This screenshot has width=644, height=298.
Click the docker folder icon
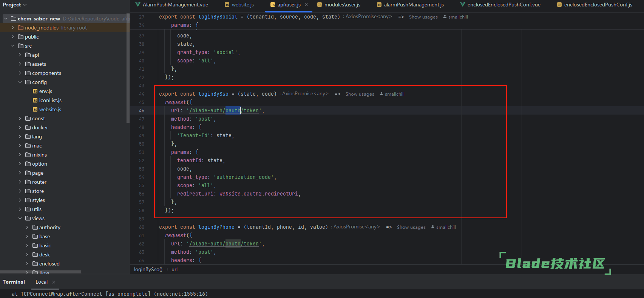pyautogui.click(x=28, y=127)
